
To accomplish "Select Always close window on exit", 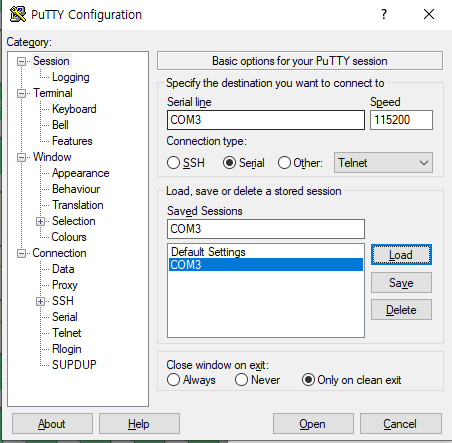I will (x=173, y=380).
